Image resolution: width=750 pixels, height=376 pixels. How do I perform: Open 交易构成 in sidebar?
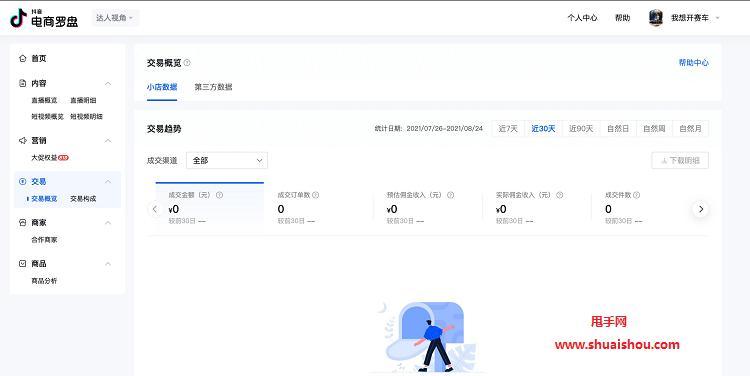[x=83, y=199]
